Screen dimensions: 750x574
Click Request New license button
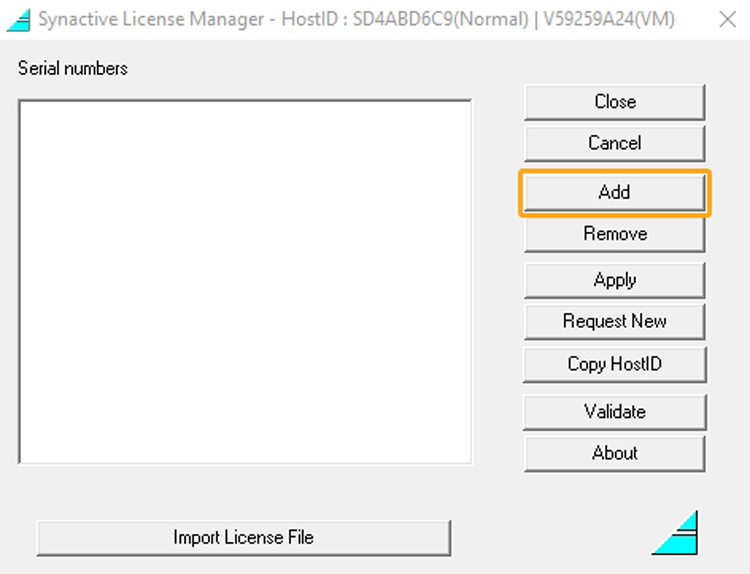click(x=615, y=321)
